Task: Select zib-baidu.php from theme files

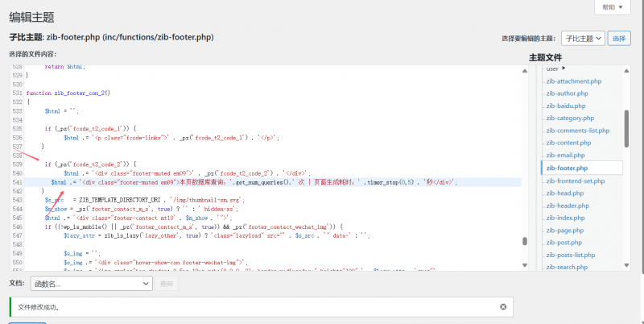Action: [567, 106]
